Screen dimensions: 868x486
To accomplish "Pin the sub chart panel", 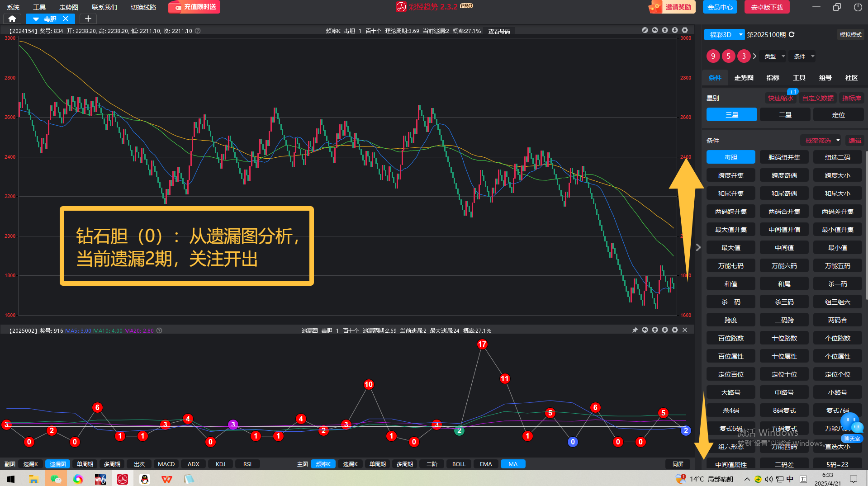I will tap(635, 330).
